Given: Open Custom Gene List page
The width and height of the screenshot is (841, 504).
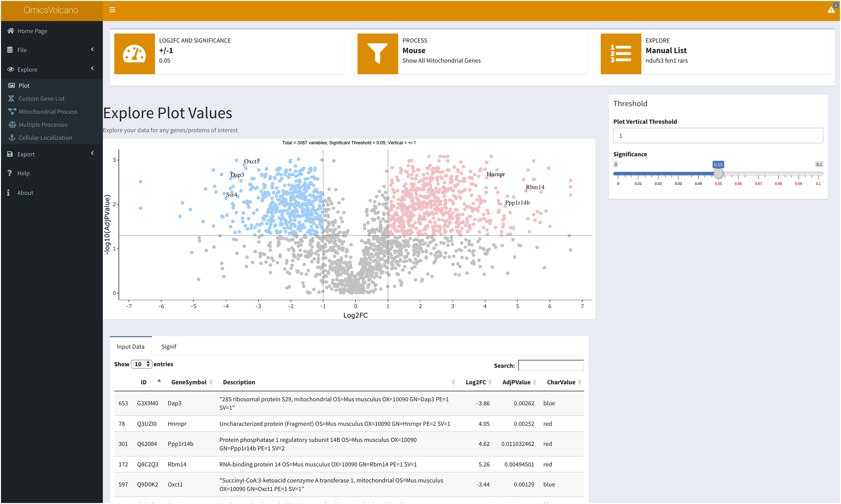Looking at the screenshot, I should (41, 98).
